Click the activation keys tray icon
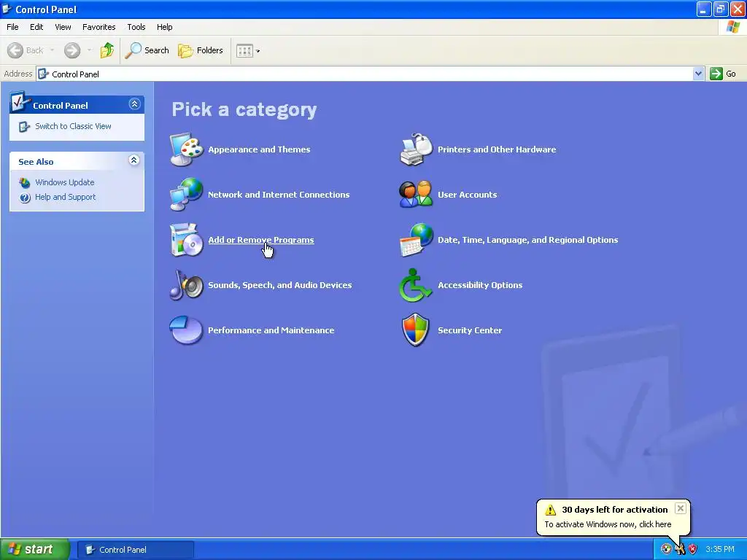The width and height of the screenshot is (747, 560). (x=680, y=549)
